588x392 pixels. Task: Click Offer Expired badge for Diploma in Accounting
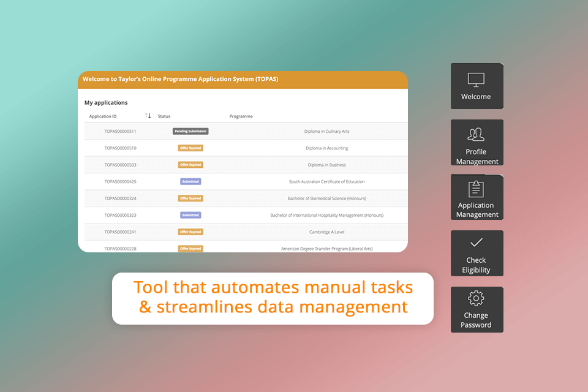(190, 148)
